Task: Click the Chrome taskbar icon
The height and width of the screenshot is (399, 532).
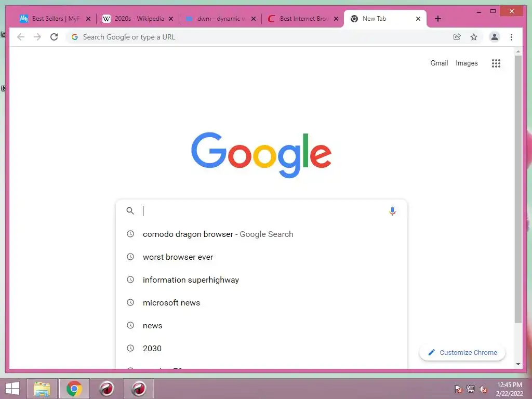Action: [74, 389]
